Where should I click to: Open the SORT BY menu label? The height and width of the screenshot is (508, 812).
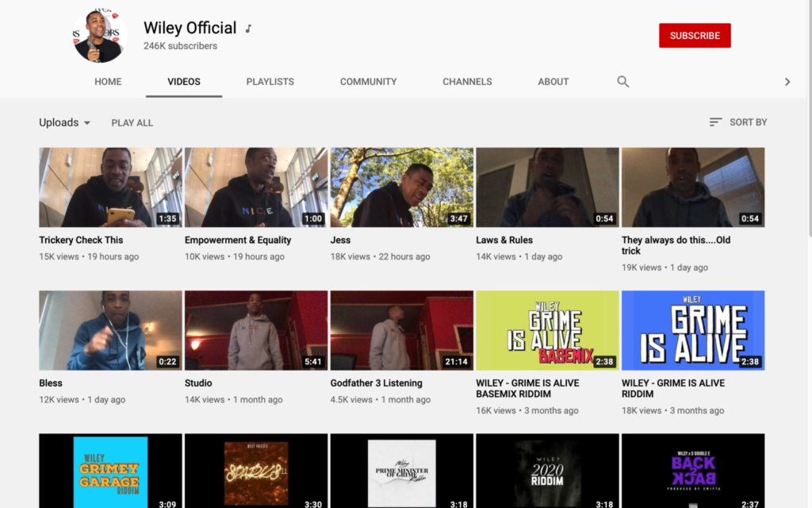tap(749, 122)
